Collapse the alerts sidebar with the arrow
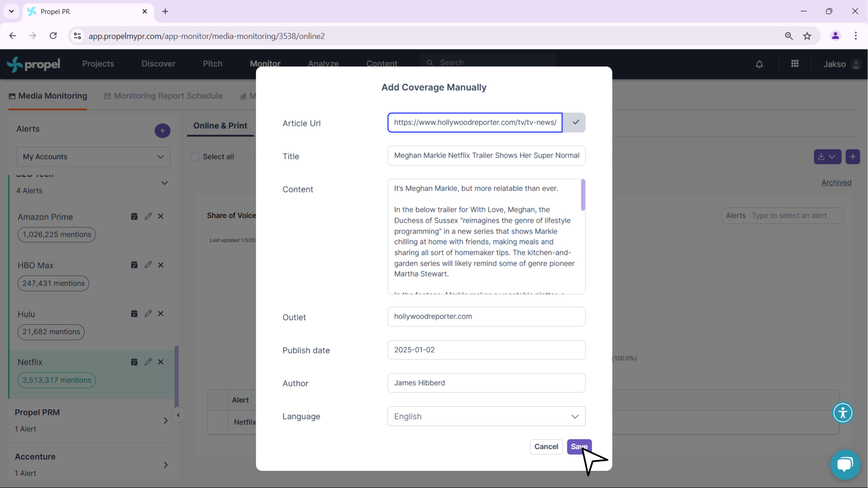The image size is (868, 488). pyautogui.click(x=178, y=415)
